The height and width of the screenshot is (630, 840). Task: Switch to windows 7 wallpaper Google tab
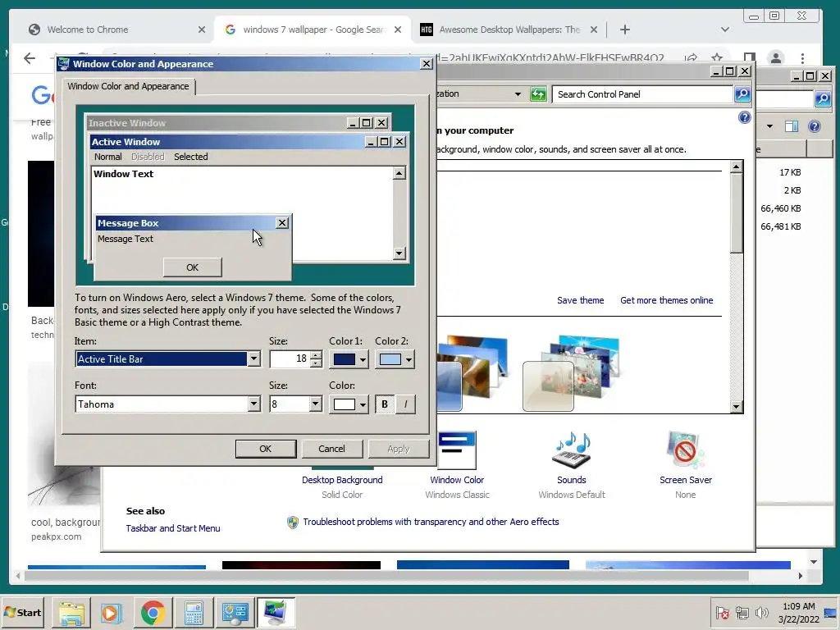coord(313,30)
